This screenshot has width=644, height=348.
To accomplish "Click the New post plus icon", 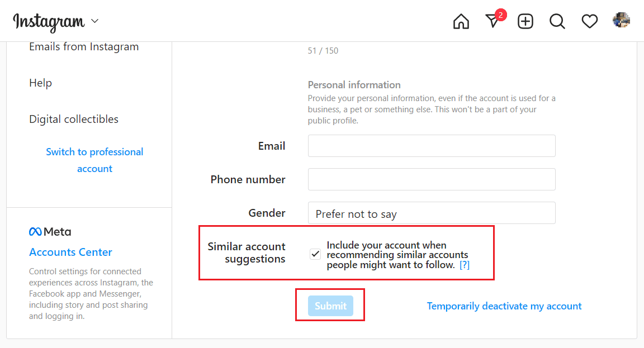I will click(x=525, y=21).
